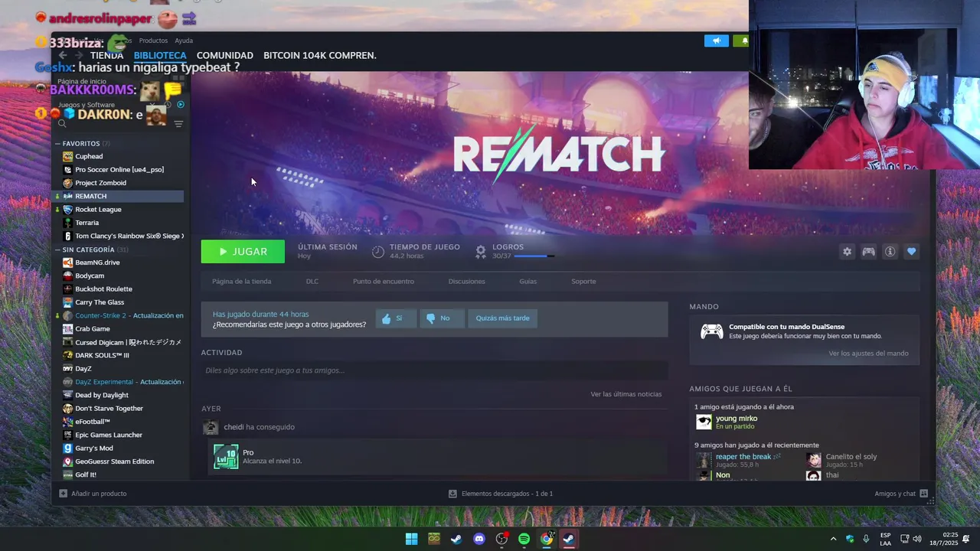Click the Buckshot Roulette game icon
The width and height of the screenshot is (980, 551).
pos(68,289)
